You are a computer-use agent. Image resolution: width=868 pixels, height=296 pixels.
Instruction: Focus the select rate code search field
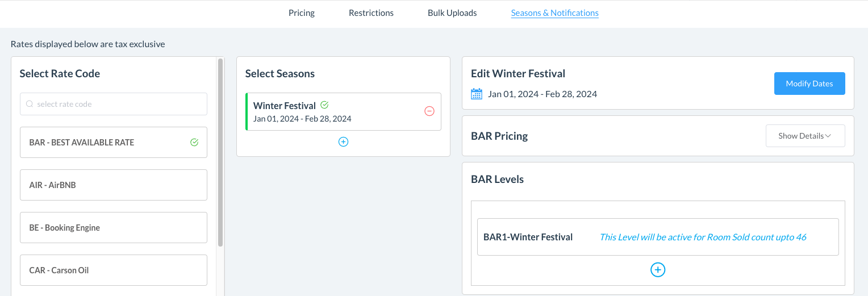(119, 105)
